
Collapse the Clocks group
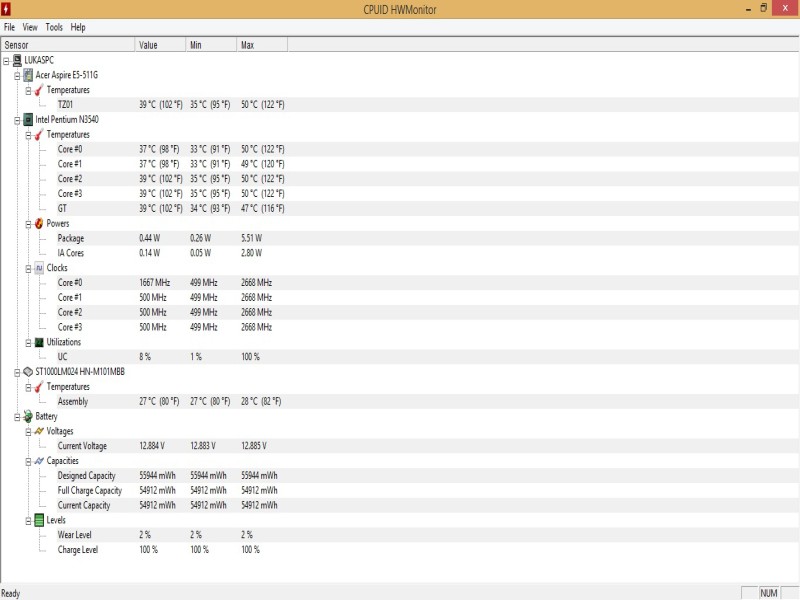point(29,268)
